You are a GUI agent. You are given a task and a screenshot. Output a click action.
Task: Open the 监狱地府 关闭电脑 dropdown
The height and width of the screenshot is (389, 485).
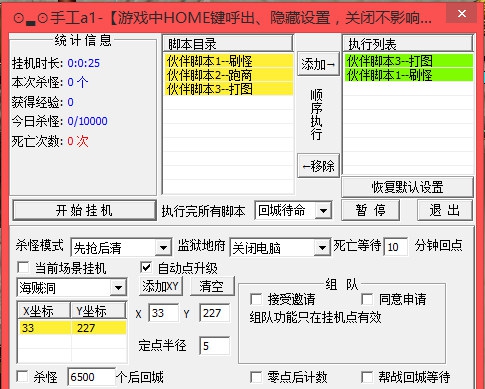[x=322, y=248]
